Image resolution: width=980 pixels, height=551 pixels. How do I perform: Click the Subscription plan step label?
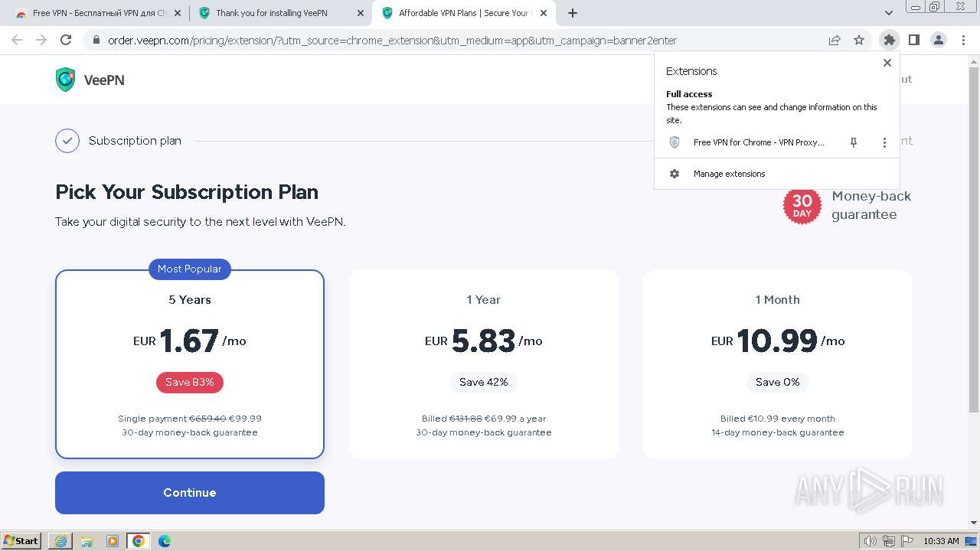(135, 141)
